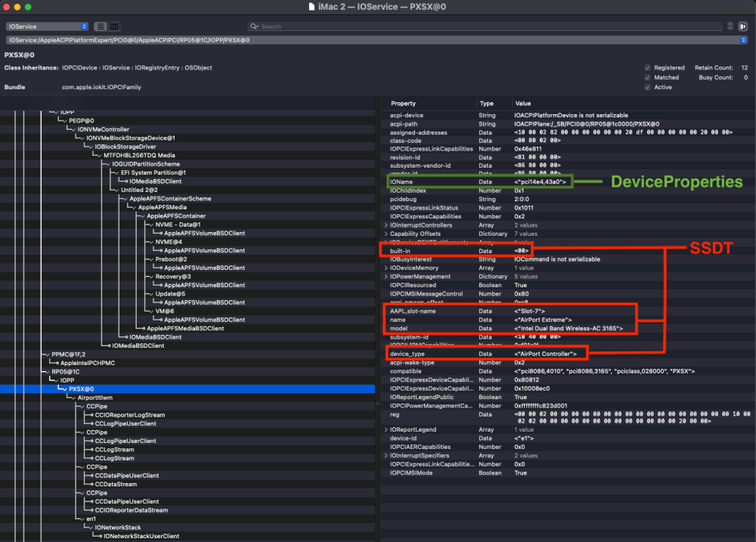Viewport: 756px width, 542px height.
Task: Select the built-in property row
Action: point(569,251)
